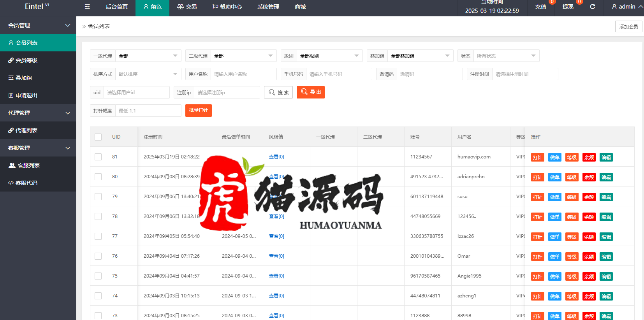Open 客服代码 in the sidebar
This screenshot has height=320, width=644.
(x=38, y=183)
